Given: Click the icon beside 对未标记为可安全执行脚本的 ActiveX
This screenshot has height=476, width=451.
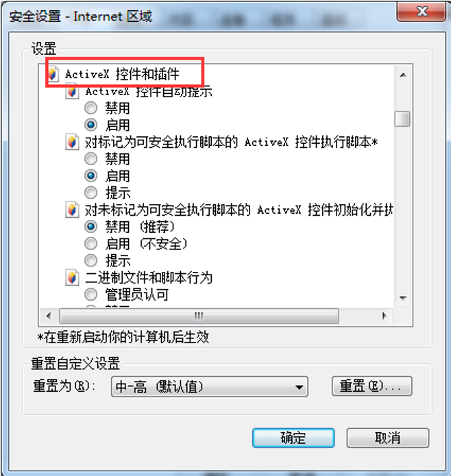Looking at the screenshot, I should tap(72, 210).
